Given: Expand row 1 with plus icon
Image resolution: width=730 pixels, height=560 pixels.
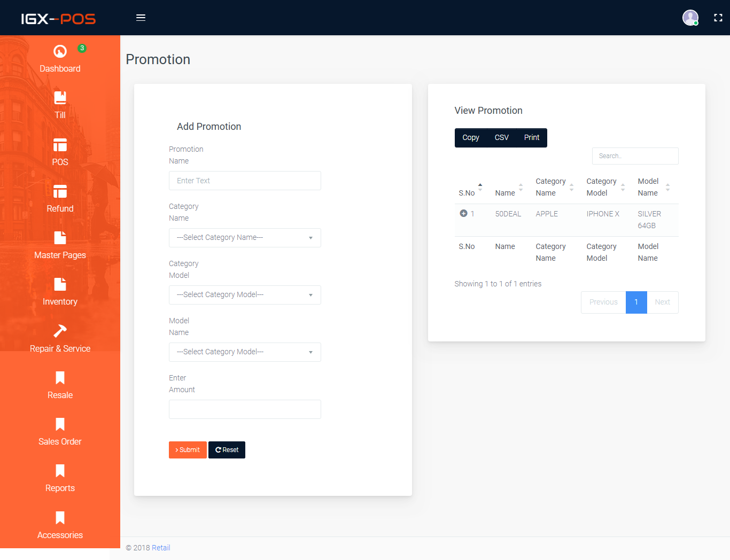Looking at the screenshot, I should [463, 213].
